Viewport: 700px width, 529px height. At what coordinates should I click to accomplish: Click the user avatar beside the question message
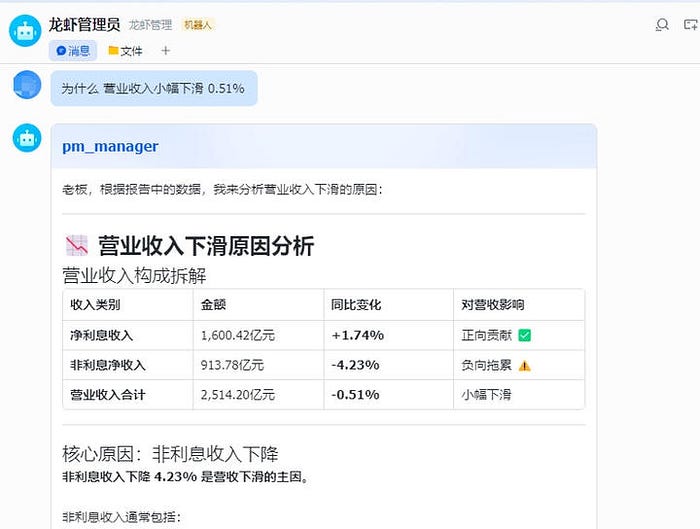click(27, 84)
